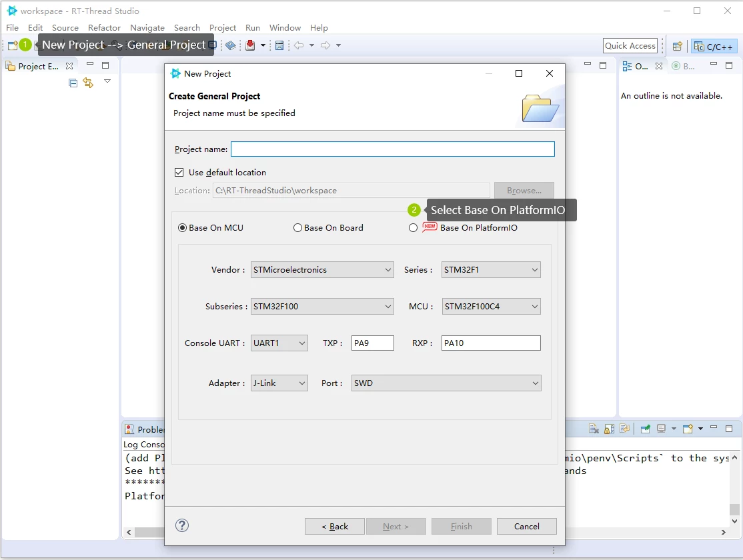Minimize the Project Explorer panel
Screen dimensions: 743x560
click(x=90, y=64)
